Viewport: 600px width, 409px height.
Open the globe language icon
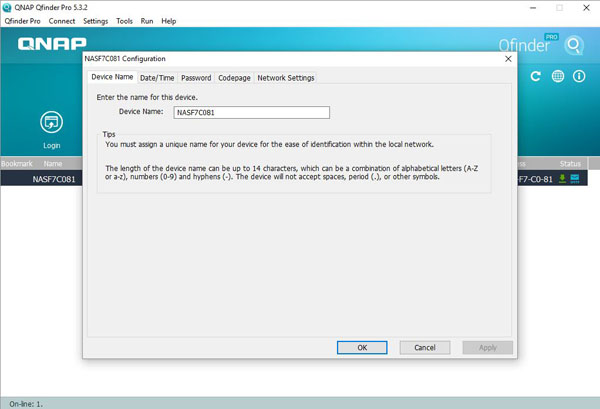click(558, 76)
